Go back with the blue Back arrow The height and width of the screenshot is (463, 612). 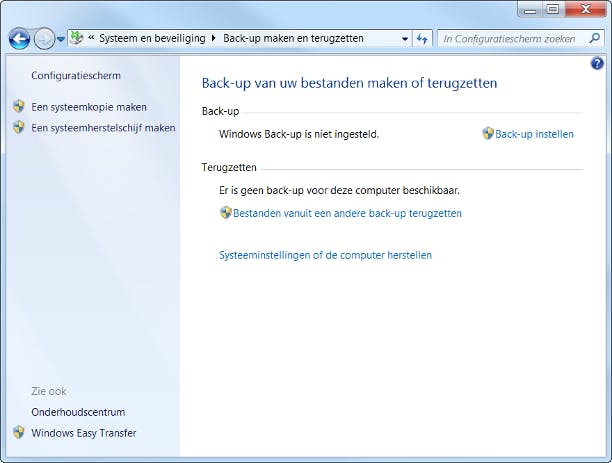[x=19, y=39]
